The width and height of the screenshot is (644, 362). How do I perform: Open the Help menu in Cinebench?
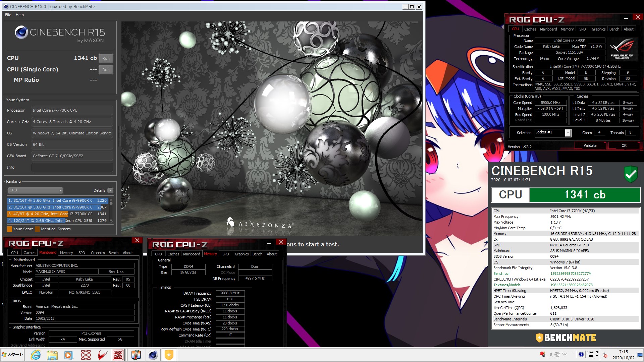[20, 15]
